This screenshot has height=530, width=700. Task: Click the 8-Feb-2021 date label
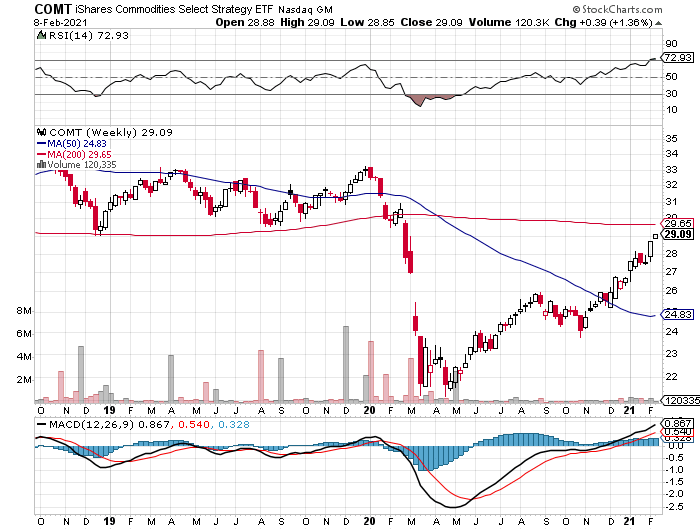(61, 22)
